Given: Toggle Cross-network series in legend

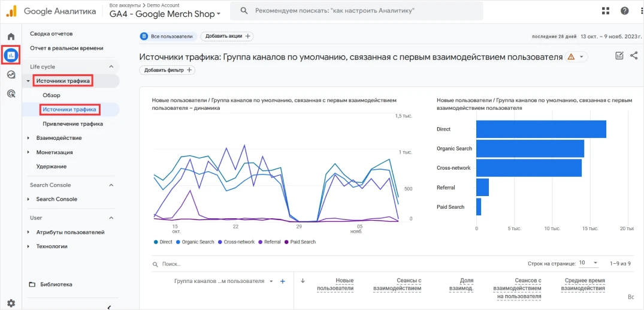Looking at the screenshot, I should tap(236, 242).
